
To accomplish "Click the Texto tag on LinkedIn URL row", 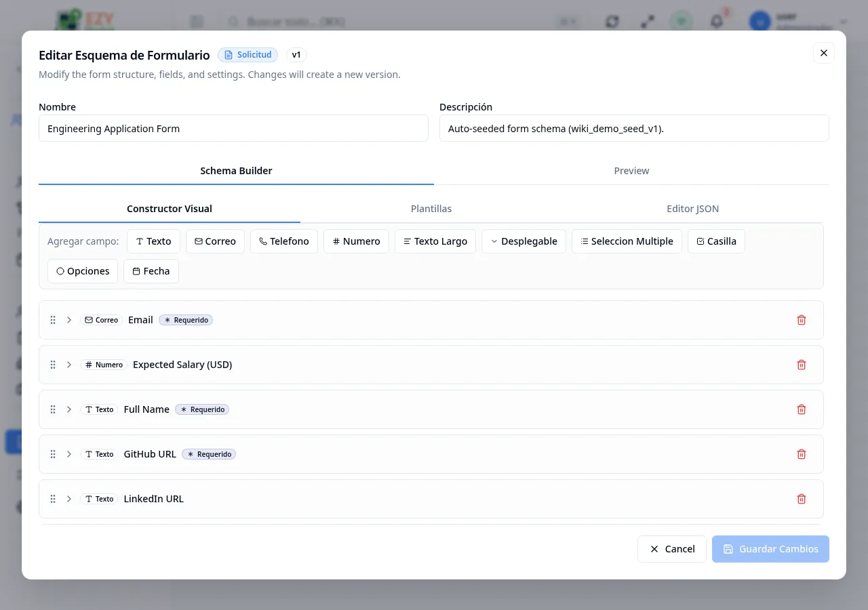I will coord(99,499).
